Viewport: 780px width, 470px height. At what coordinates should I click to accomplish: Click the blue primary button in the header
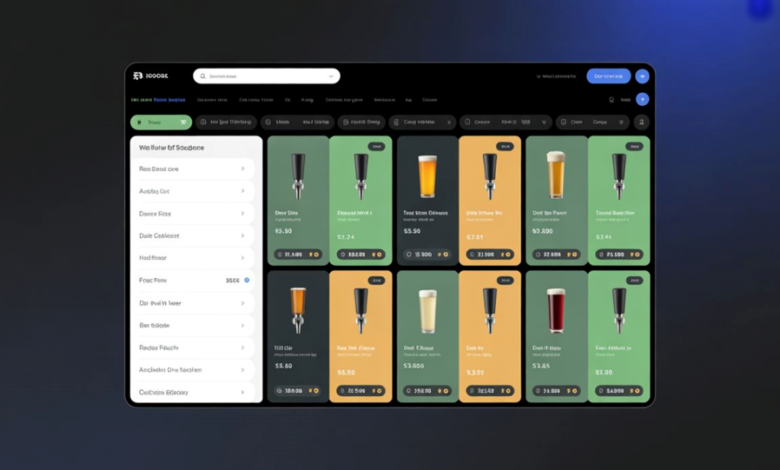[x=608, y=76]
